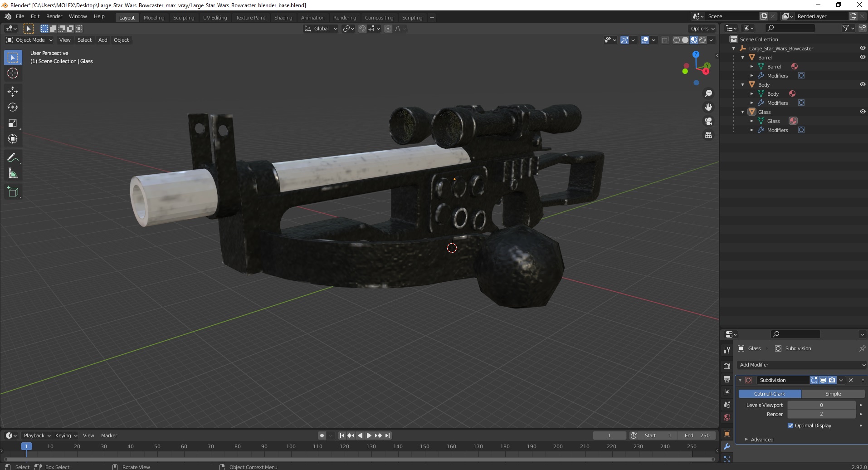This screenshot has height=470, width=868.
Task: Open the Add Modifier dropdown
Action: 802,365
